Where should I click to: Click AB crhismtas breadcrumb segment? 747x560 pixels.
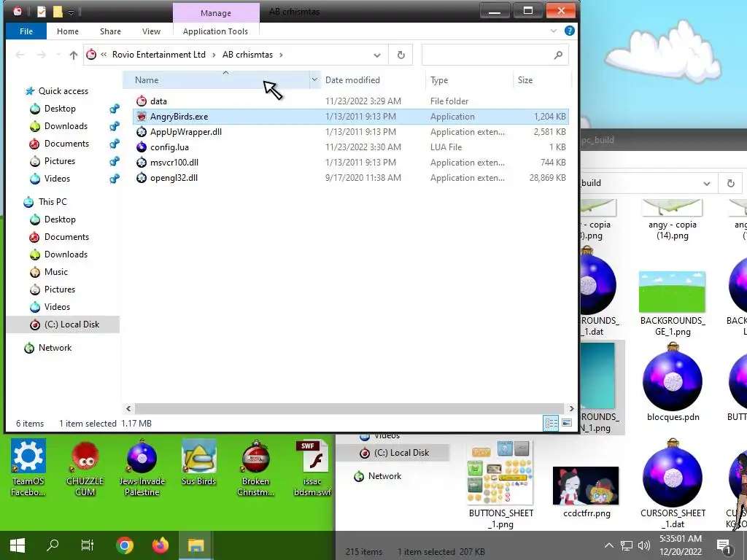coord(248,55)
